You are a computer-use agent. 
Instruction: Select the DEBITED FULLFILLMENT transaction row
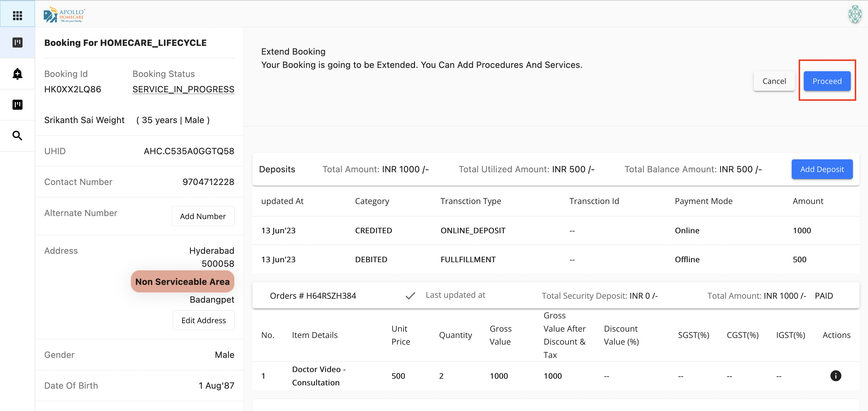pyautogui.click(x=468, y=259)
